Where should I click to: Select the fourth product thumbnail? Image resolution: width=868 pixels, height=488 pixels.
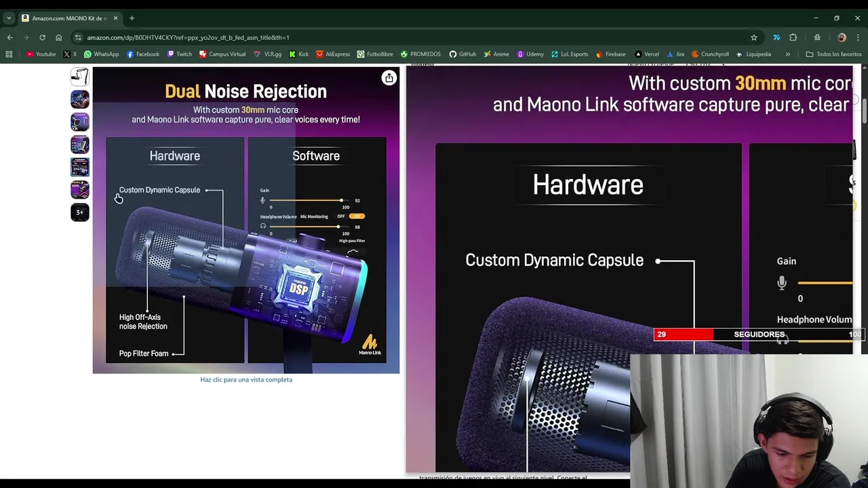(x=80, y=144)
